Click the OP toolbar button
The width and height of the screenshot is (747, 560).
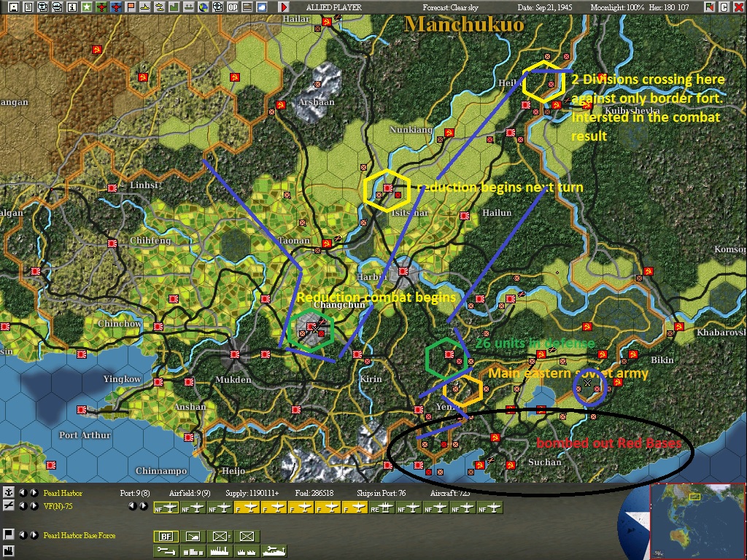[x=233, y=7]
